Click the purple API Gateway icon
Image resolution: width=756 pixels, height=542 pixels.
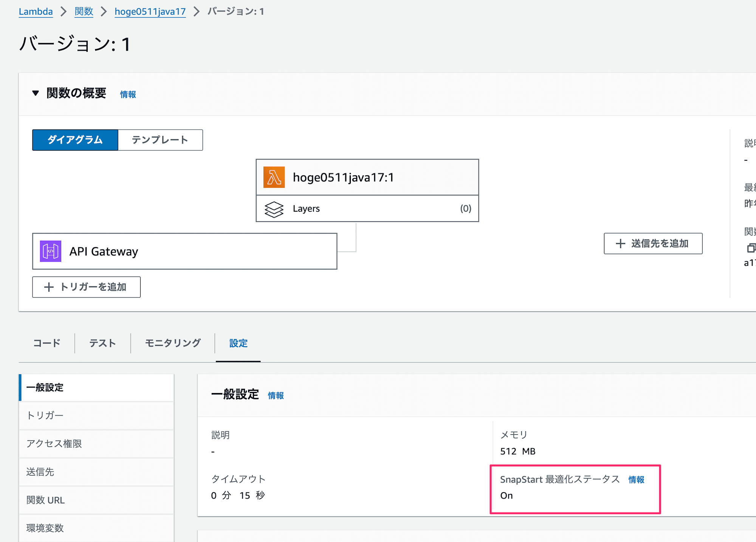click(x=51, y=251)
